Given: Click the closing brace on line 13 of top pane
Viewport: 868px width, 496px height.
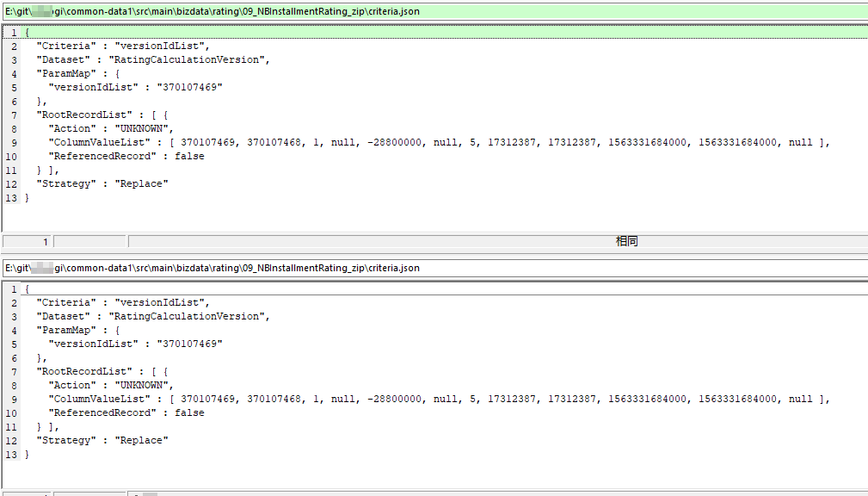Looking at the screenshot, I should click(x=27, y=197).
